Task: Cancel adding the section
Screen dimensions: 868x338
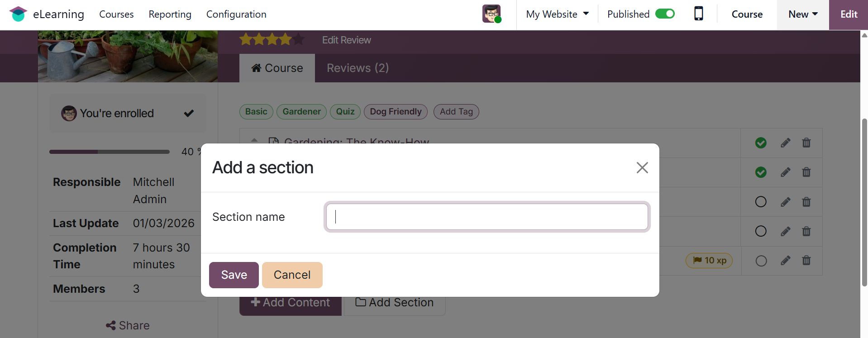Action: point(292,275)
